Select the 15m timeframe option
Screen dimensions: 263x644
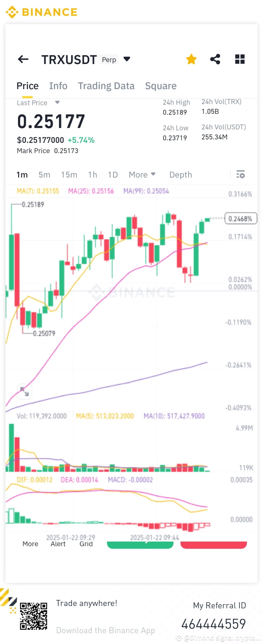(69, 175)
